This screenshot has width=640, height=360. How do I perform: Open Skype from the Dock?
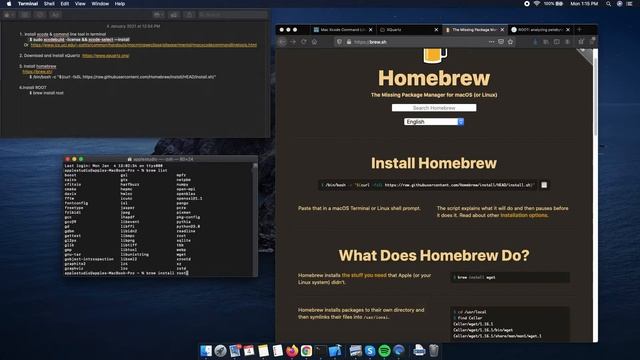[x=370, y=351]
